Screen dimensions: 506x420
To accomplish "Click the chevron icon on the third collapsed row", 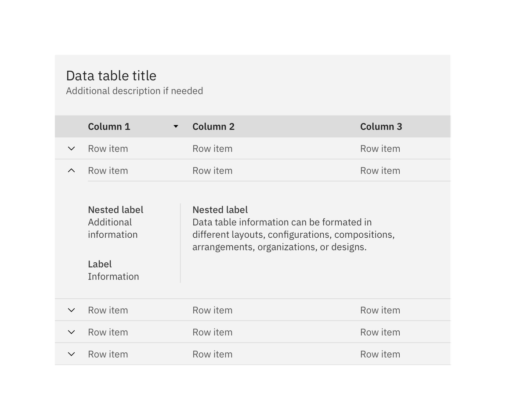I will point(71,310).
